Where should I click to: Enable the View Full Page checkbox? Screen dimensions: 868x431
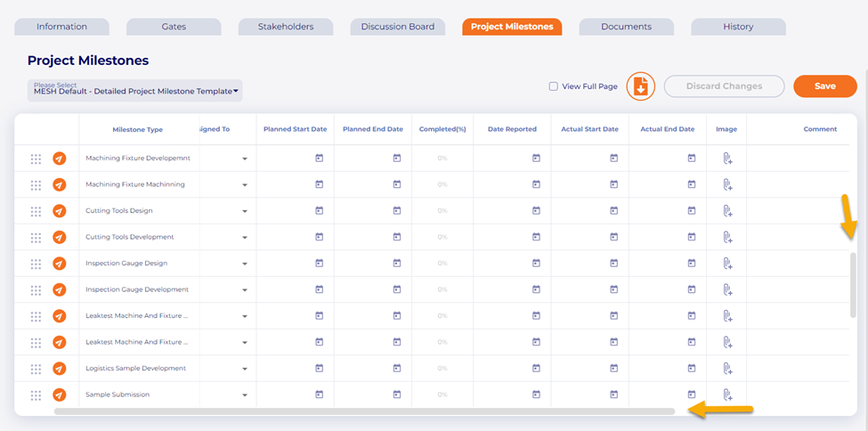point(554,86)
